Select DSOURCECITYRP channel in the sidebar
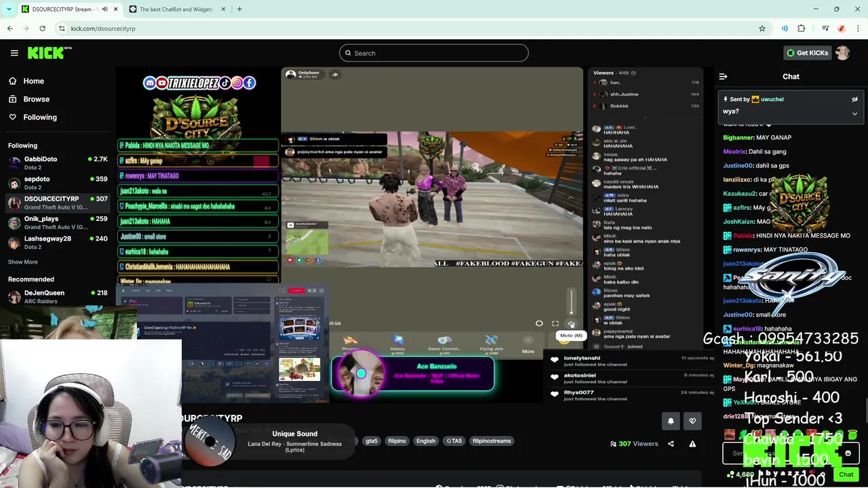 pos(58,202)
